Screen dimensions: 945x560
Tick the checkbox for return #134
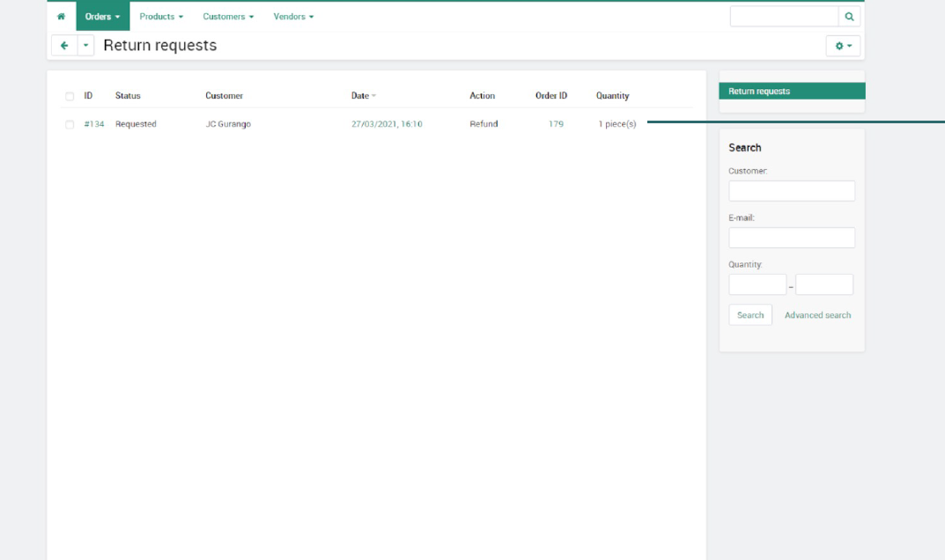pyautogui.click(x=70, y=125)
